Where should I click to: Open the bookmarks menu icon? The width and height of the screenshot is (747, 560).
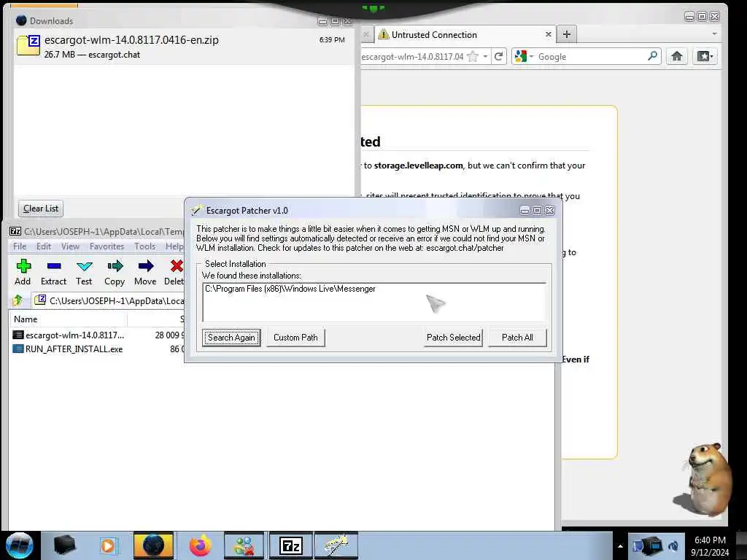coord(705,57)
